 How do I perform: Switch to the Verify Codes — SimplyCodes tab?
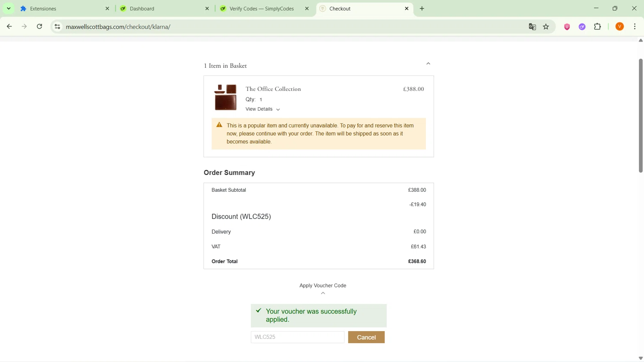click(264, 9)
